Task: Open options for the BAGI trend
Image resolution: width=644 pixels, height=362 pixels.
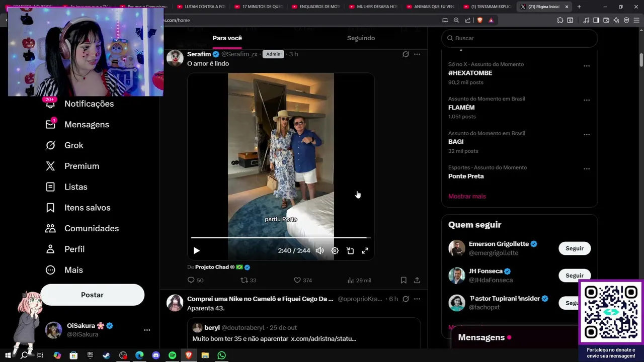Action: [x=587, y=135]
